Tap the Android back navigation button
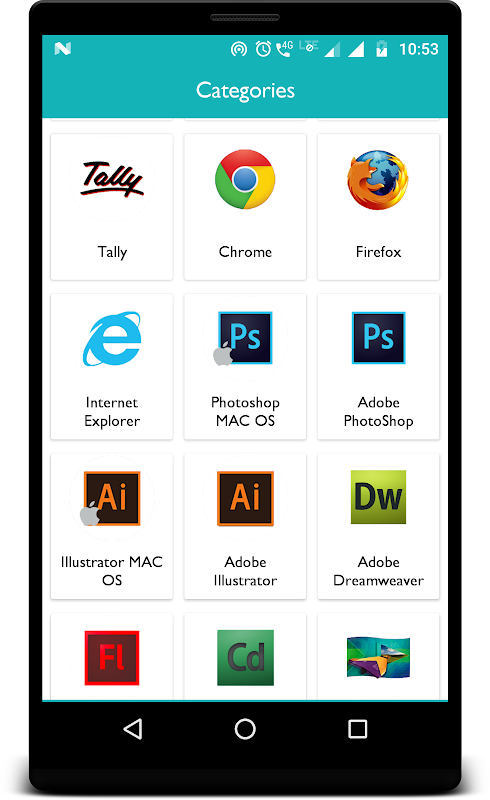The width and height of the screenshot is (490, 800). tap(133, 729)
